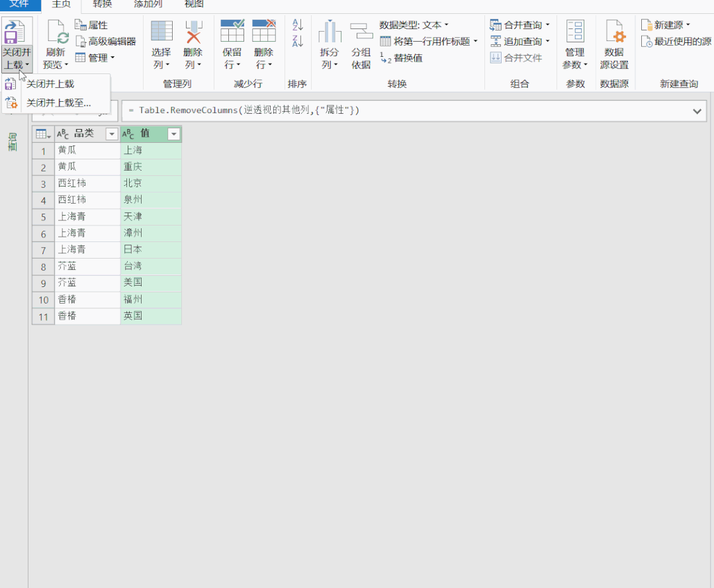Click the 删除列 remove columns icon
The image size is (714, 588).
[193, 32]
